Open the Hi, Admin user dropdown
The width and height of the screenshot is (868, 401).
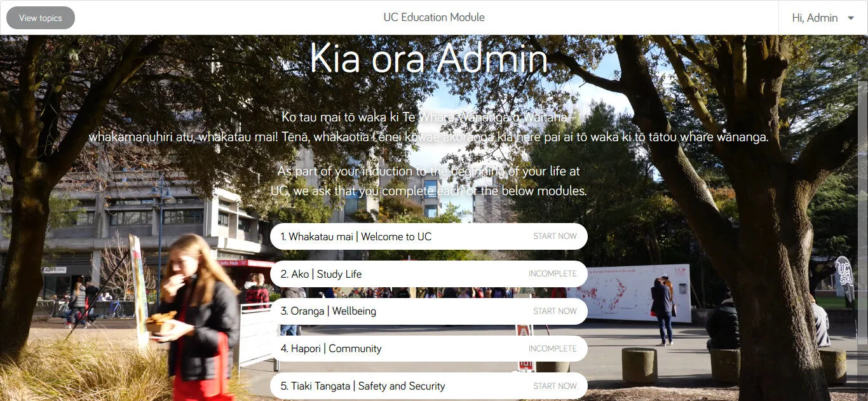click(x=823, y=18)
